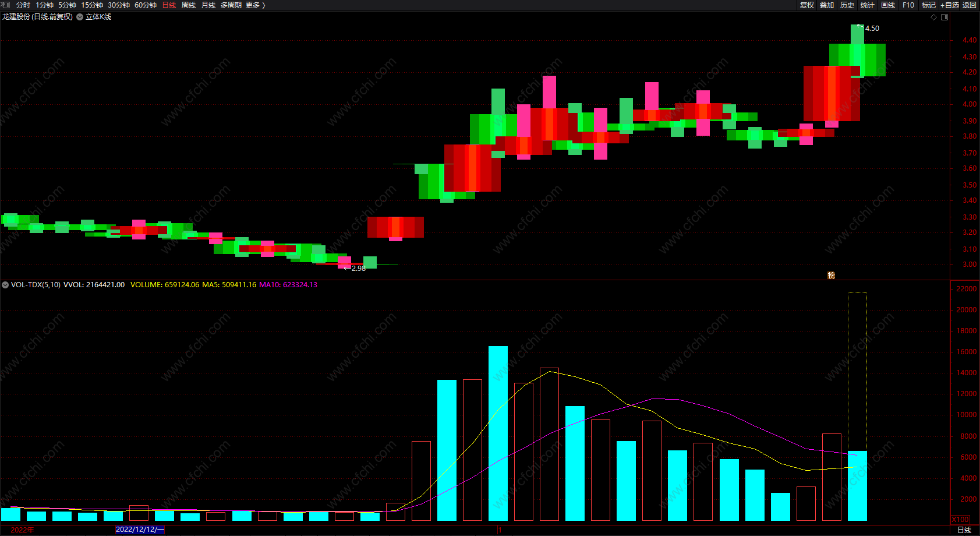This screenshot has width=980, height=536.
Task: Select the 30分钟 period
Action: 119,5
